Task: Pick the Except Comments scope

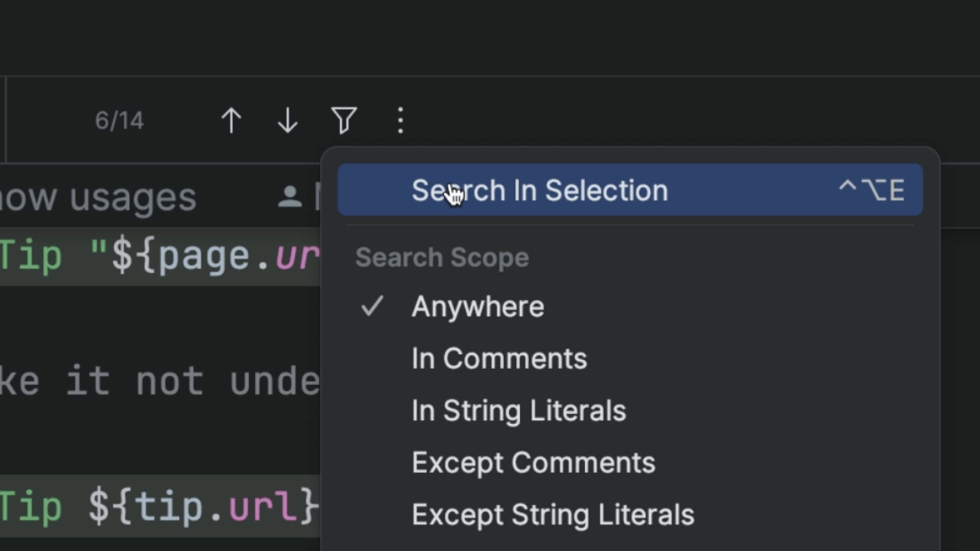Action: [x=533, y=463]
